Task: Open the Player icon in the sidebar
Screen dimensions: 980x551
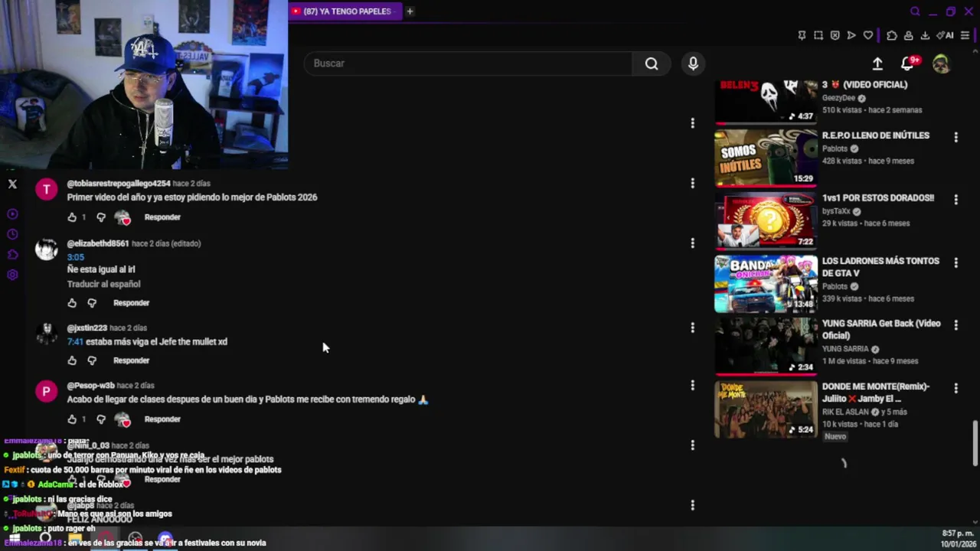Action: 12,214
